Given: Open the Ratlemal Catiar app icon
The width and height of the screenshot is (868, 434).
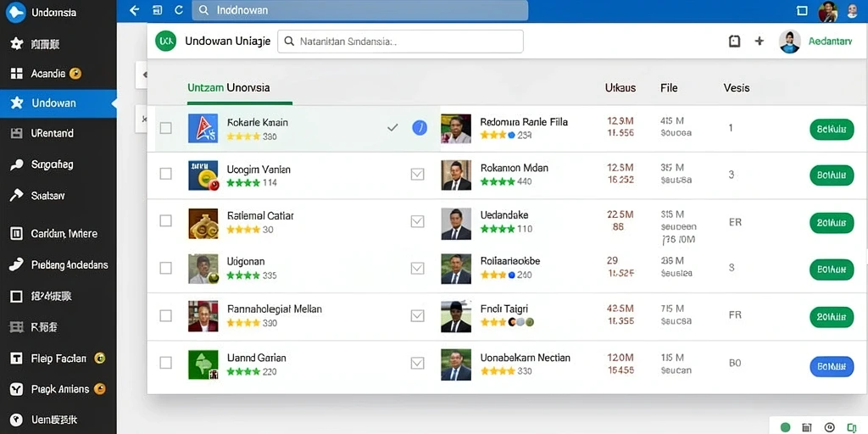Looking at the screenshot, I should 203,224.
